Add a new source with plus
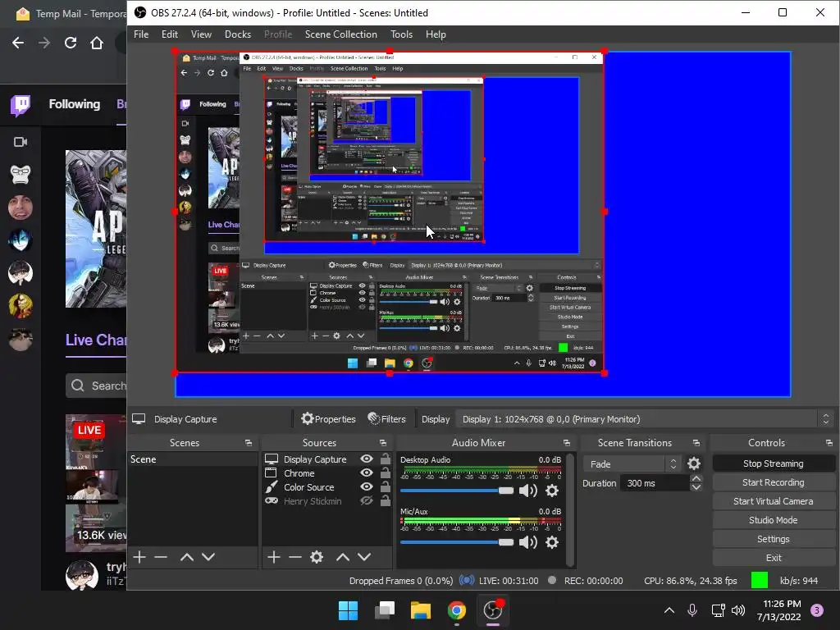Viewport: 840px width, 630px height. (274, 557)
